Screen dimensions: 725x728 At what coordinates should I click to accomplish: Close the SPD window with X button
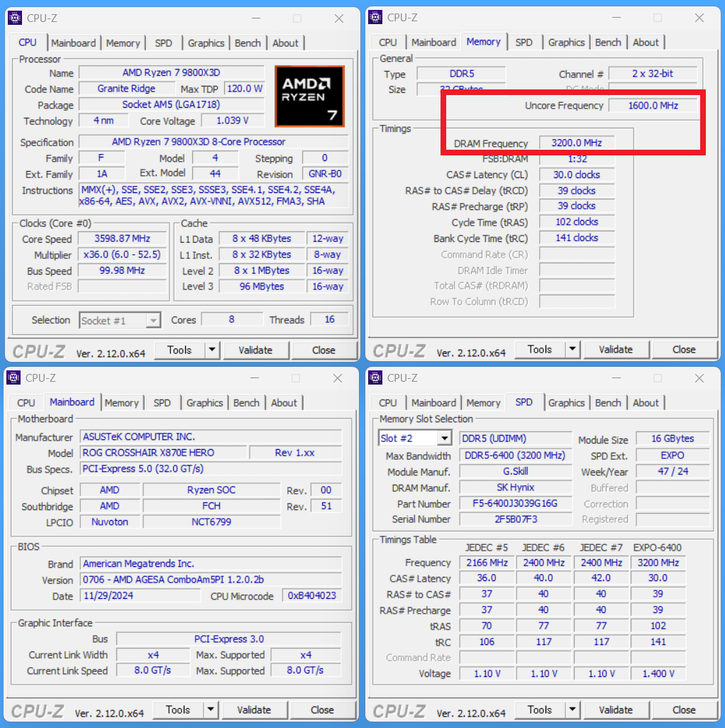coord(699,378)
